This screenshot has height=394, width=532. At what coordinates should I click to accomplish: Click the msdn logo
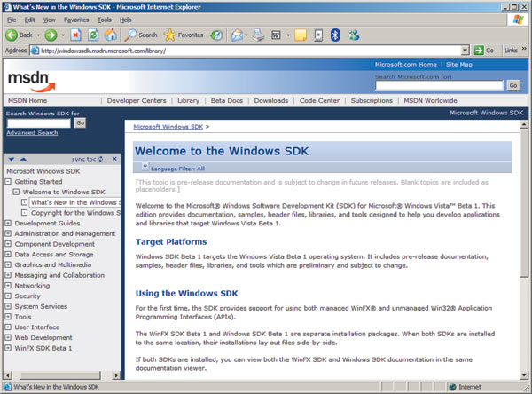tap(31, 82)
